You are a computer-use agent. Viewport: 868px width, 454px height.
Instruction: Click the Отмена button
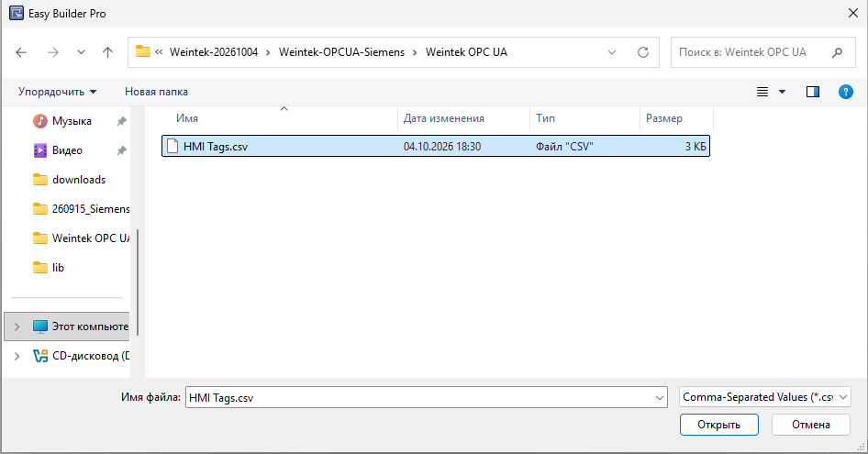tap(810, 425)
